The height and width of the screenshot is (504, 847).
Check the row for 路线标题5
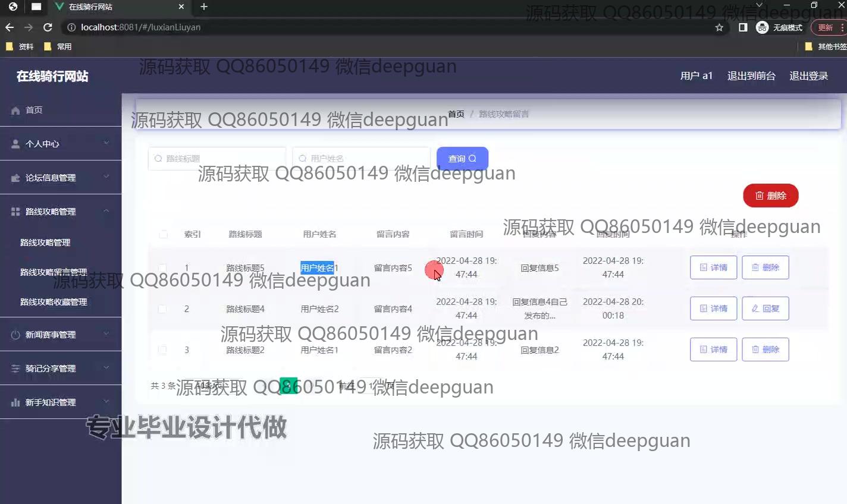tap(162, 267)
